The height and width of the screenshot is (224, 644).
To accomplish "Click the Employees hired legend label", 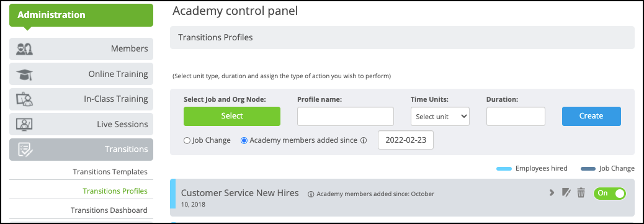I will click(x=542, y=168).
